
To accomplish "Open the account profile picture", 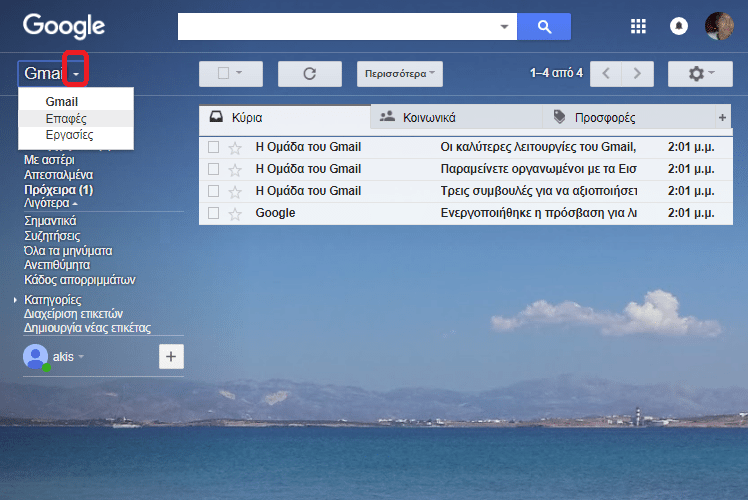I will click(719, 26).
